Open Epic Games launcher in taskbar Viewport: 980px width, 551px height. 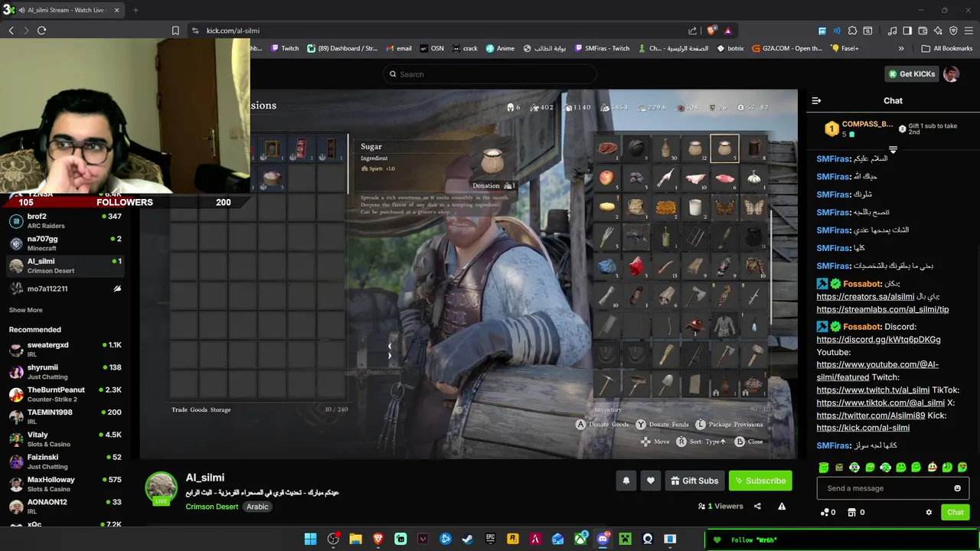(x=490, y=540)
